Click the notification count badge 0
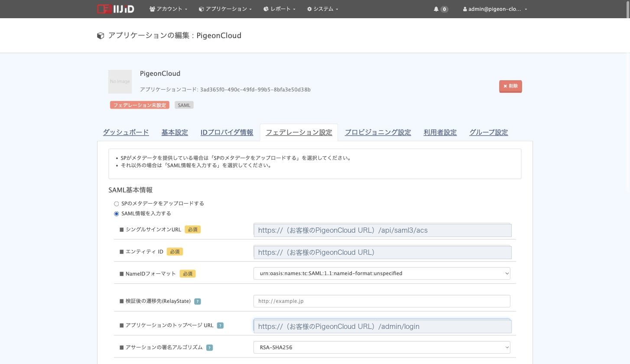 point(445,9)
